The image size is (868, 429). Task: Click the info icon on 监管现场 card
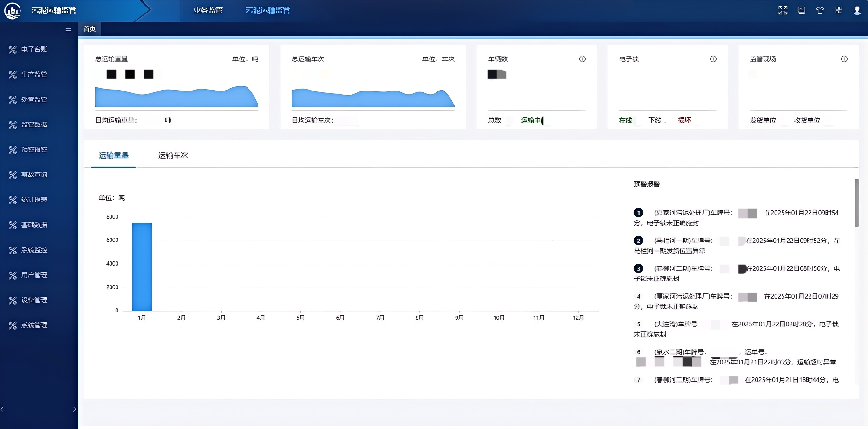pyautogui.click(x=844, y=59)
